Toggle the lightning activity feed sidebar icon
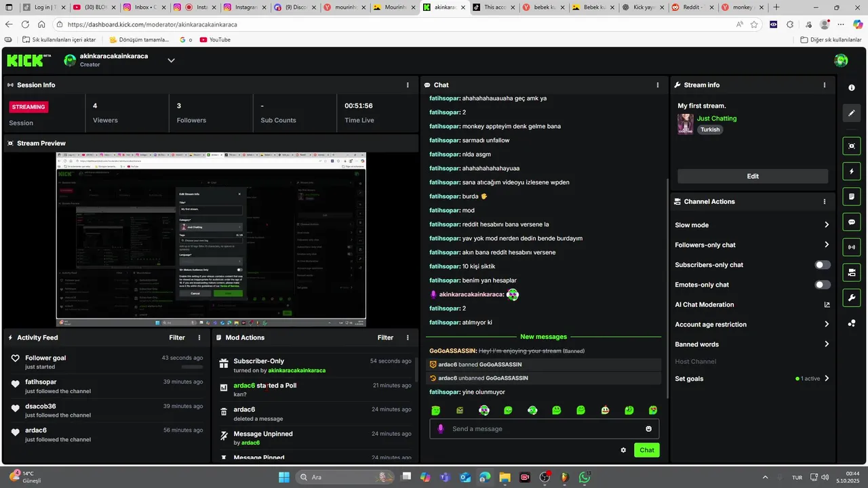The height and width of the screenshot is (488, 868). pos(852,171)
